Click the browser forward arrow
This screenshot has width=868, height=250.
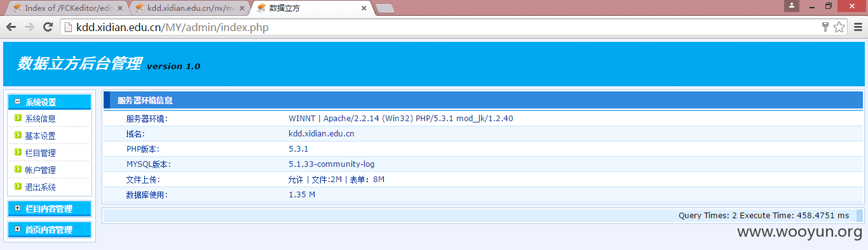29,27
